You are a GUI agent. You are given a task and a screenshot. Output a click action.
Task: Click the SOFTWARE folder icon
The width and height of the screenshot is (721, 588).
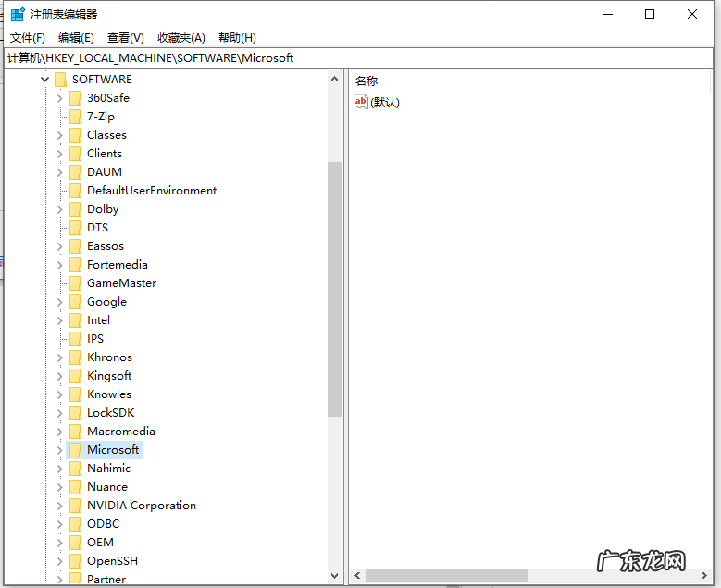61,80
